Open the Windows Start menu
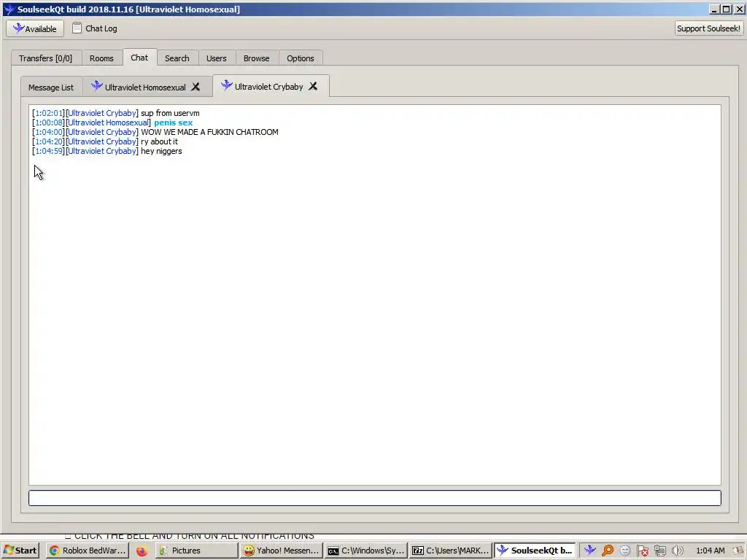The width and height of the screenshot is (747, 560). point(20,551)
